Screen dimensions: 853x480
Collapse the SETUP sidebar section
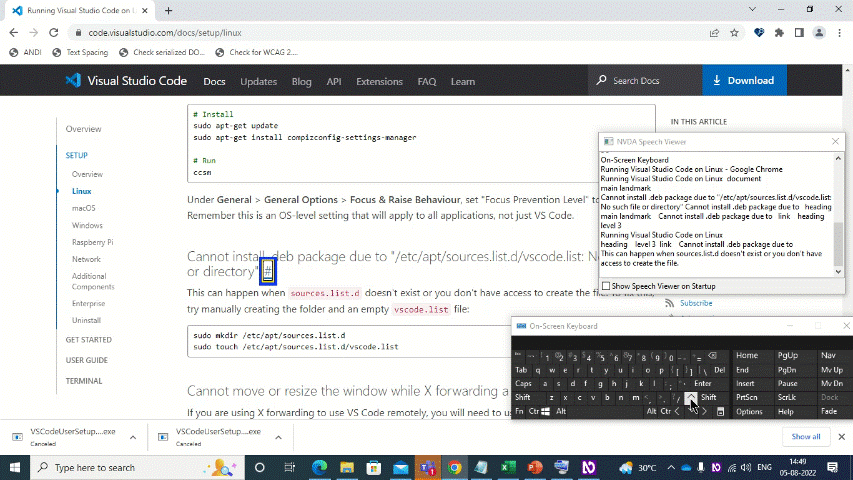(77, 155)
